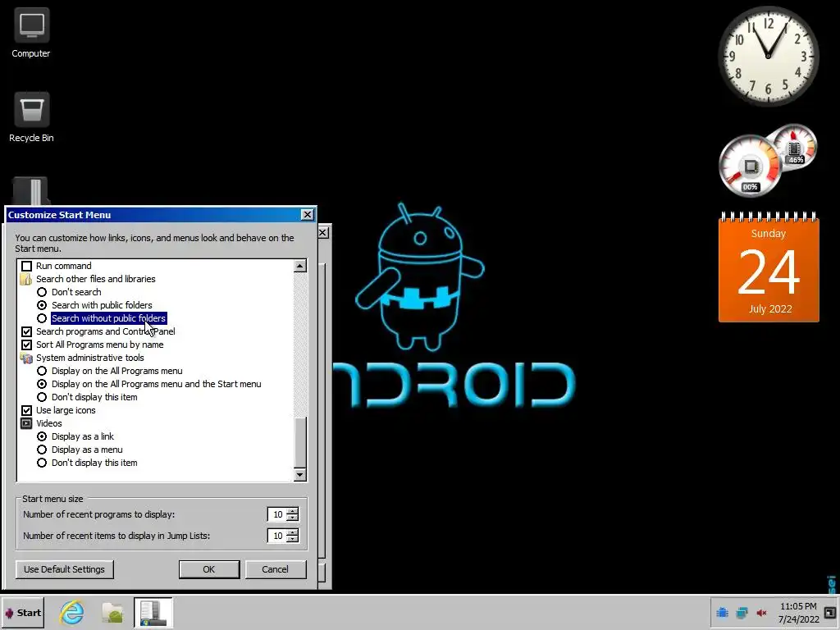Click scroll down arrow in options list
Screen dimensions: 840x630
pos(300,475)
